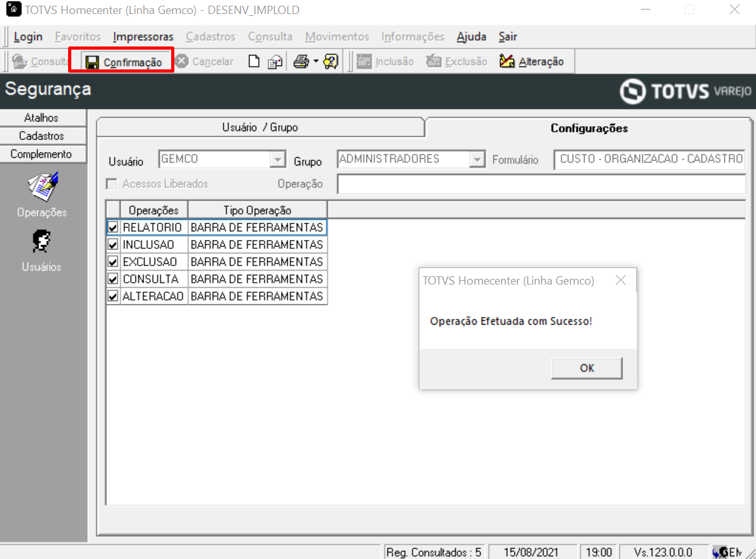
Task: Switch to the Usuário / Grupo tab
Action: click(x=260, y=127)
